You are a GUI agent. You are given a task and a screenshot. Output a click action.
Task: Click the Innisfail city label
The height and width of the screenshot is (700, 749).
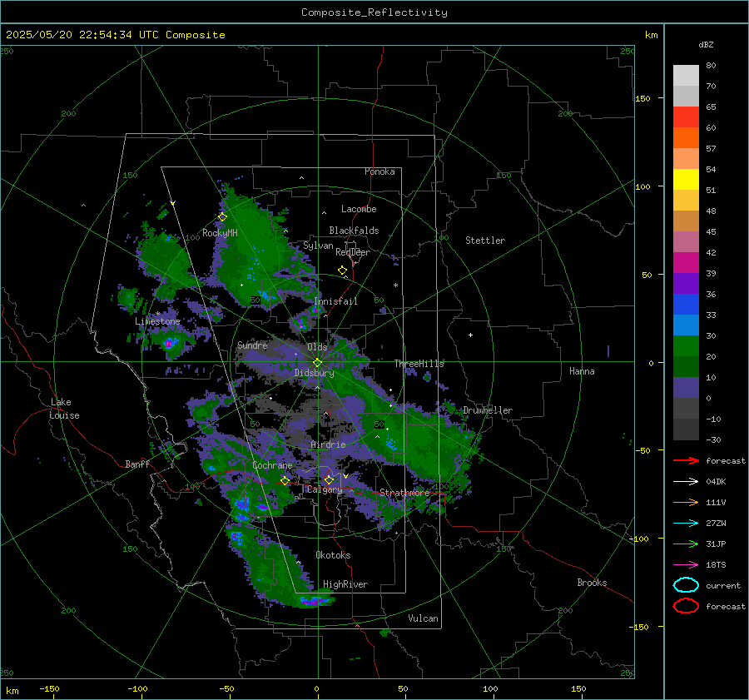pyautogui.click(x=335, y=301)
